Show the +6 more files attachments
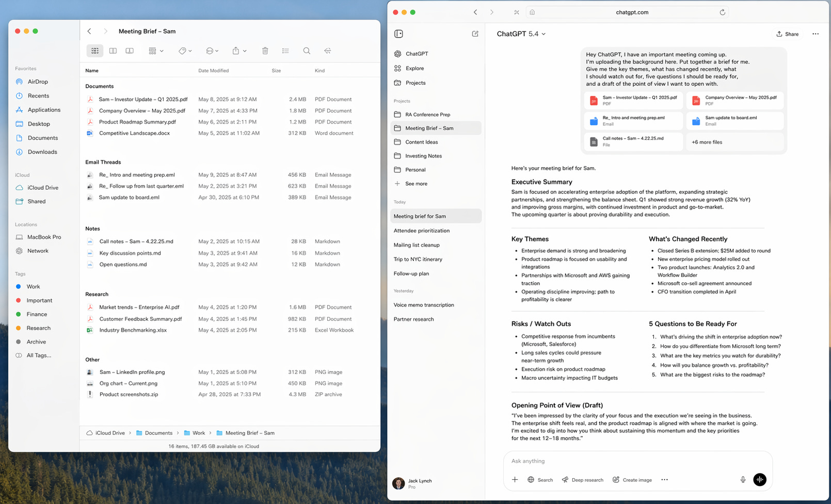The height and width of the screenshot is (504, 831). 735,142
